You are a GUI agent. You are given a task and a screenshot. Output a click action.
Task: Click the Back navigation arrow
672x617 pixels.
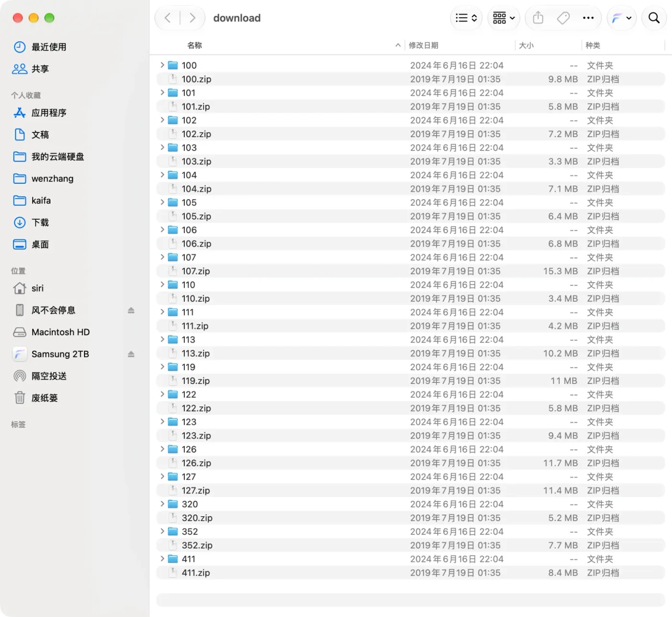pyautogui.click(x=168, y=18)
